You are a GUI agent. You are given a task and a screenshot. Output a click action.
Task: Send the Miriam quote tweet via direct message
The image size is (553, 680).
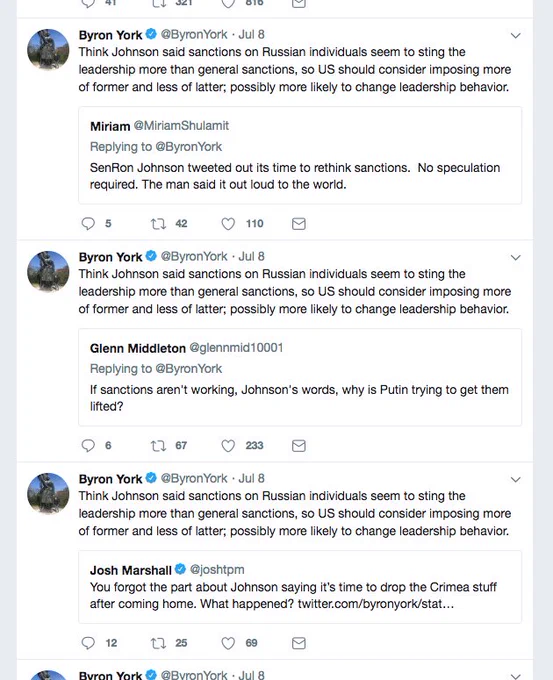click(x=299, y=224)
